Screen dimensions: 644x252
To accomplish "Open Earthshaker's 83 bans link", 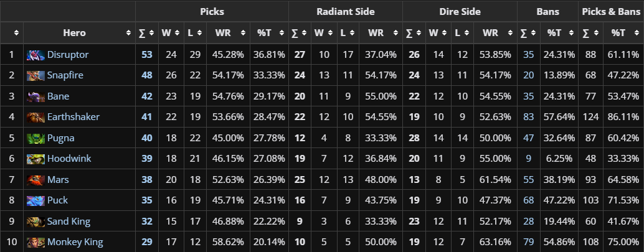I will click(528, 117).
